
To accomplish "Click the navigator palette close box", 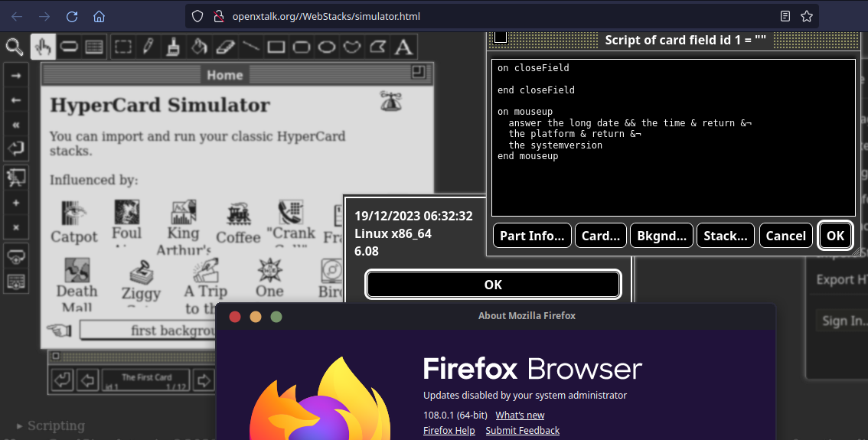I will [x=55, y=357].
